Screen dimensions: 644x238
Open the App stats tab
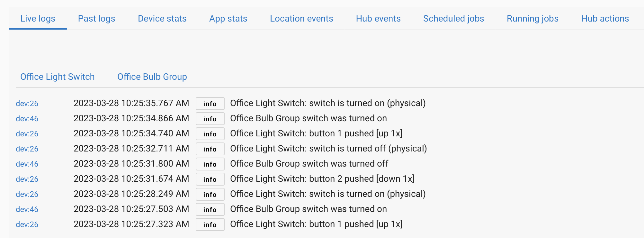click(x=228, y=19)
